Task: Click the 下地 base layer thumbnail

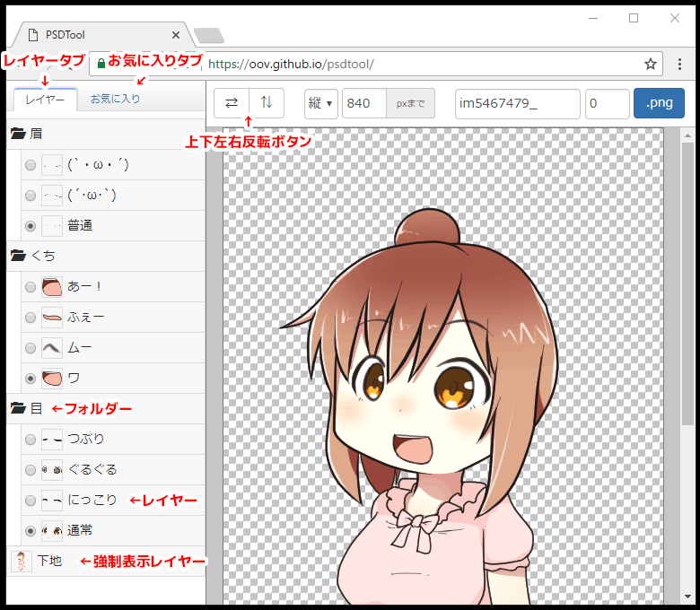Action: (21, 562)
